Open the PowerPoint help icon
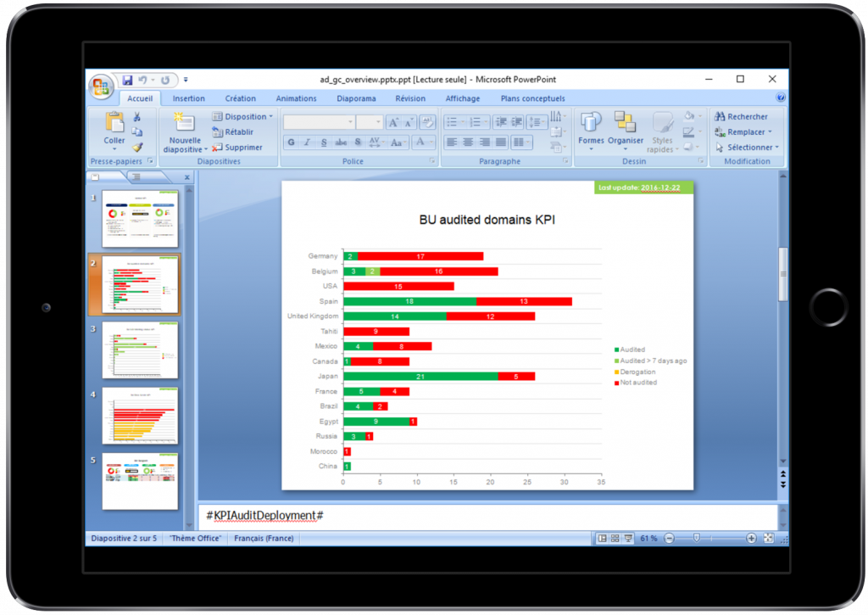The width and height of the screenshot is (868, 615). pos(780,98)
